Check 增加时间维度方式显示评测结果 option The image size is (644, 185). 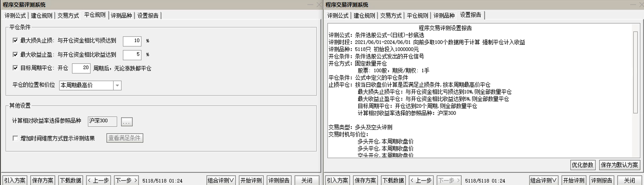pyautogui.click(x=15, y=138)
